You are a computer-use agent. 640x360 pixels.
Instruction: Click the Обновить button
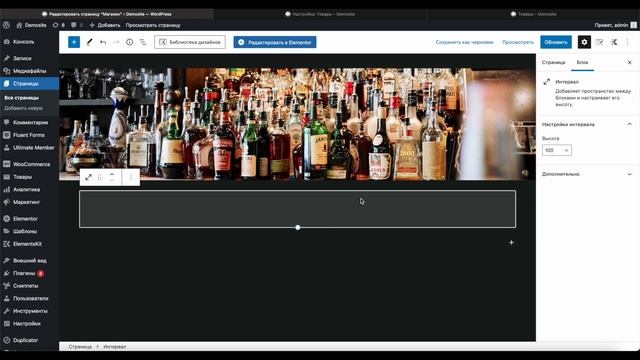click(x=556, y=42)
